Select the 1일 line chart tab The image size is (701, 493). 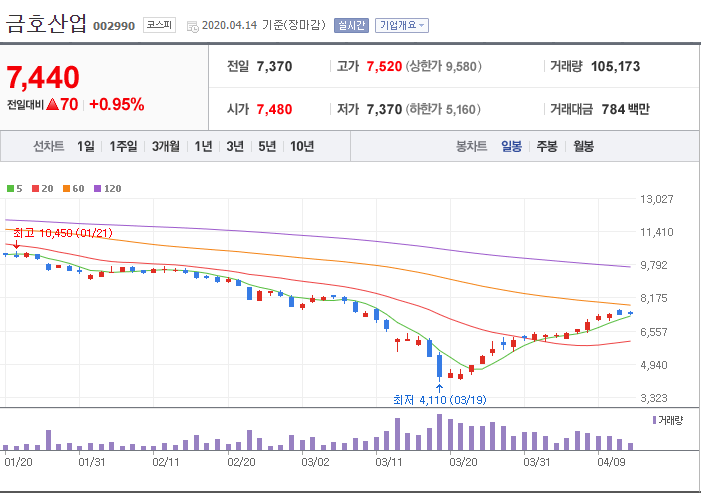pyautogui.click(x=85, y=146)
